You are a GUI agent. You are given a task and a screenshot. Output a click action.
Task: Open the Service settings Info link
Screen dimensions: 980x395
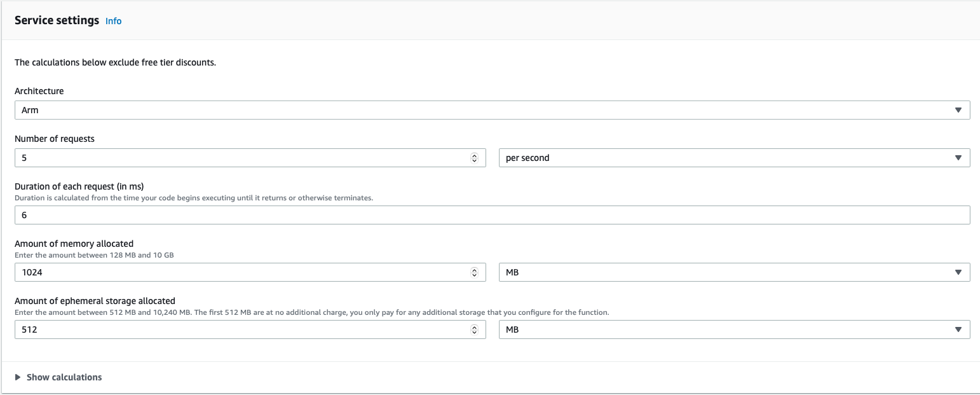pyautogui.click(x=113, y=20)
